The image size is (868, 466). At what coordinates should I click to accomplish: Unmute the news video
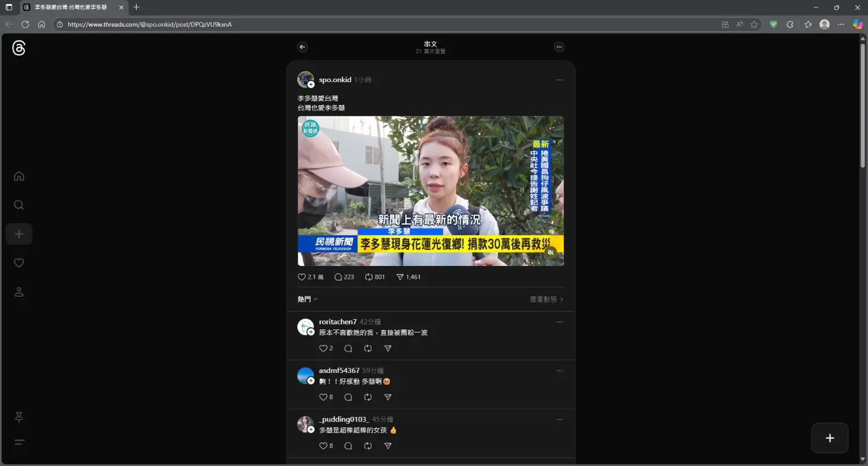point(551,252)
